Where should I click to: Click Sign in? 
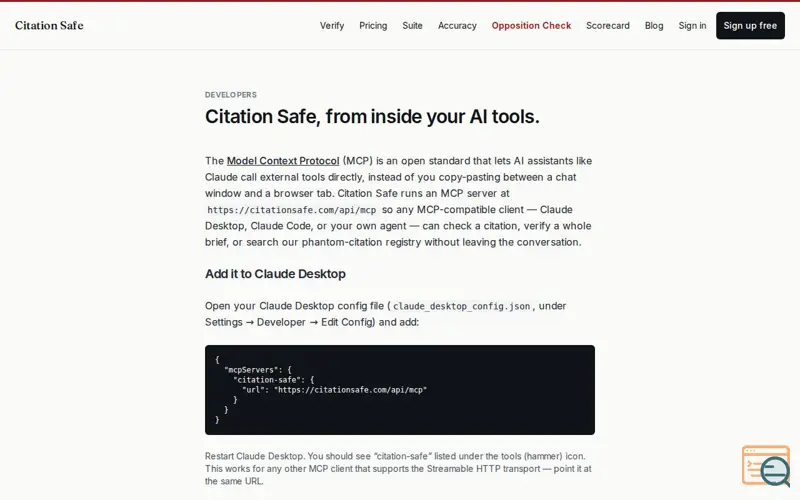tap(692, 26)
